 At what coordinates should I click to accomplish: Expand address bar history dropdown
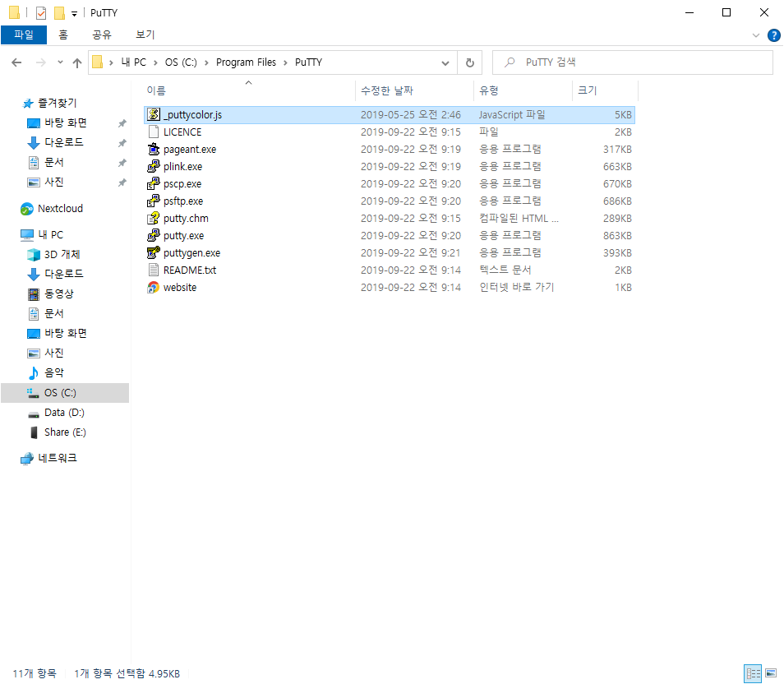(x=445, y=63)
